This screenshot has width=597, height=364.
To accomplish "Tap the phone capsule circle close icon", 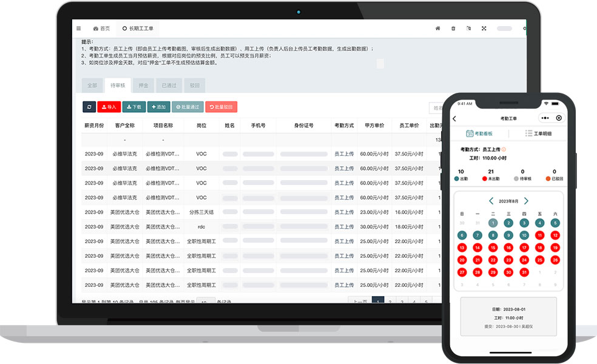I will [x=559, y=118].
